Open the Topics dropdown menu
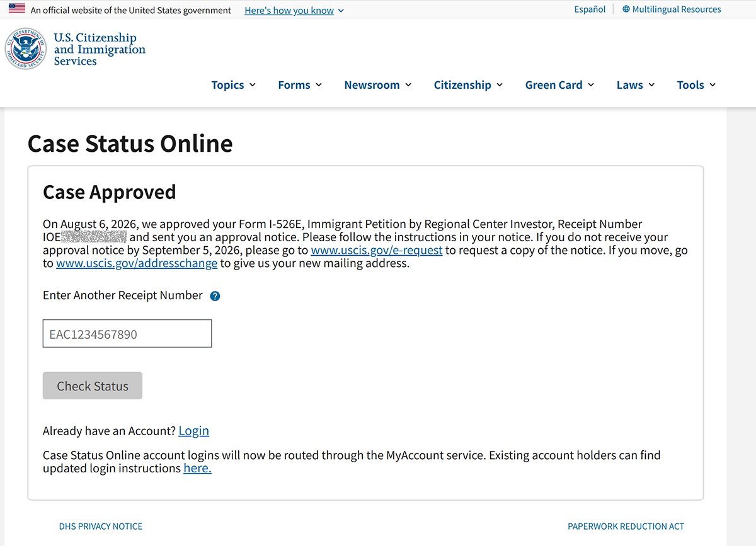The height and width of the screenshot is (546, 756). pos(234,85)
